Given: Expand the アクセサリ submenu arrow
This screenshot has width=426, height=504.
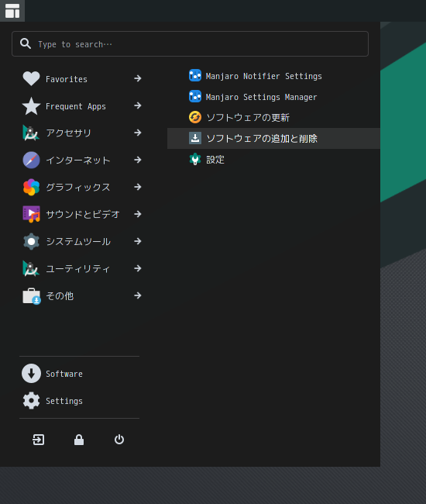Looking at the screenshot, I should (x=138, y=133).
